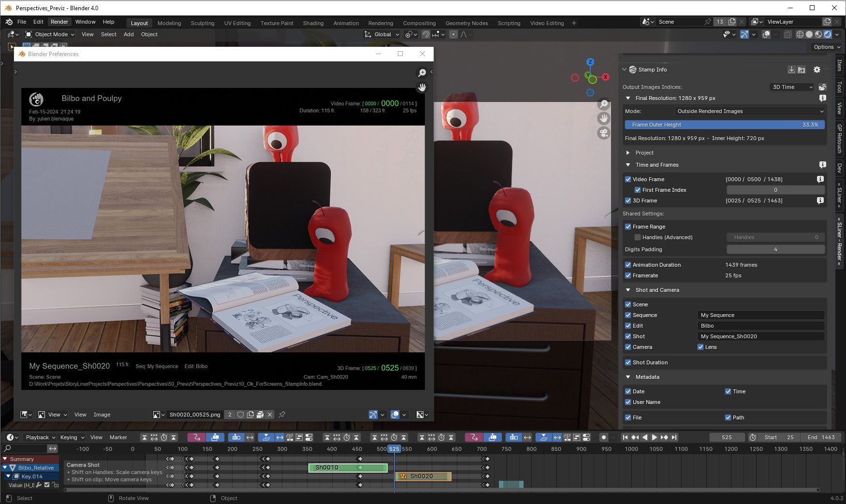Click the zoom magnifier icon in render preview
Image resolution: width=846 pixels, height=504 pixels.
tap(422, 72)
